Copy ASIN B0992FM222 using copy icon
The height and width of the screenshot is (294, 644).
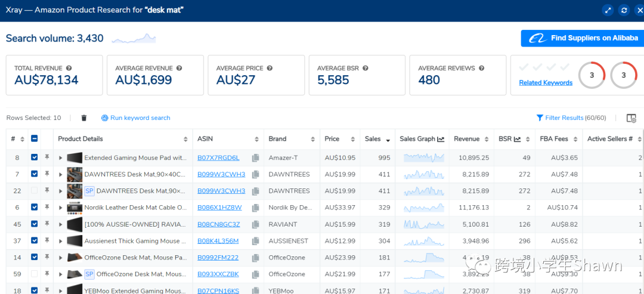coord(255,258)
